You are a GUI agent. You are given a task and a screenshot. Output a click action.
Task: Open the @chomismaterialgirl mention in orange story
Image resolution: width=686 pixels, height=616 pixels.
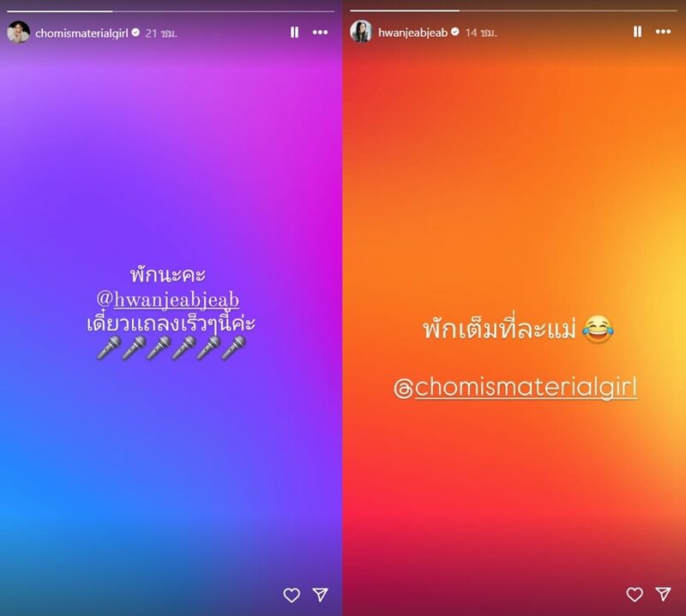point(515,388)
